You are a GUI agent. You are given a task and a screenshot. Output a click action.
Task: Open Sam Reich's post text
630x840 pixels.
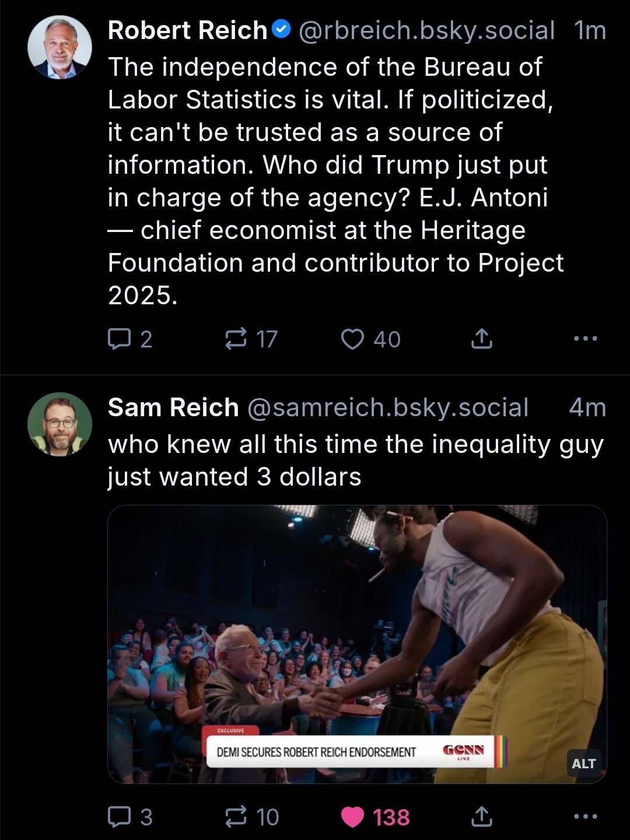[x=355, y=461]
